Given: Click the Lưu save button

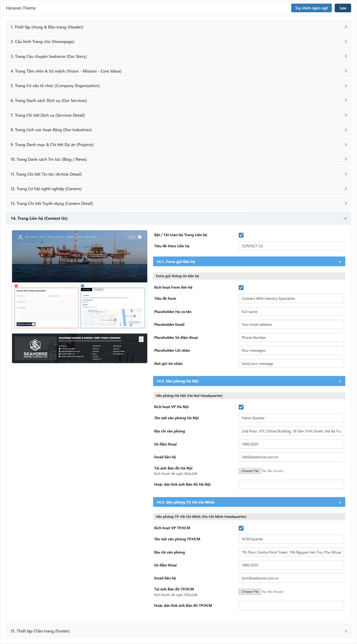Looking at the screenshot, I should click(342, 8).
